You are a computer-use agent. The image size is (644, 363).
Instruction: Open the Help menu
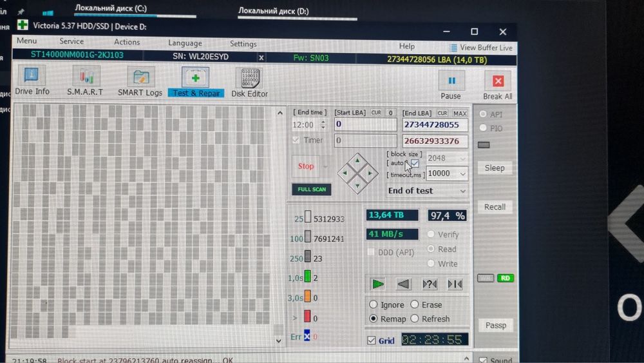click(x=406, y=46)
